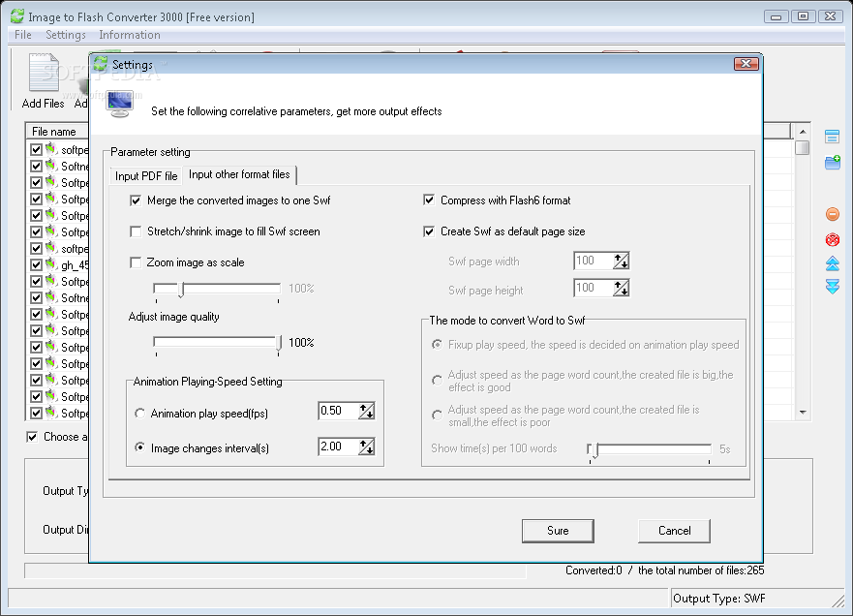The image size is (853, 616).
Task: Click the Swf page height input field
Action: pyautogui.click(x=594, y=288)
